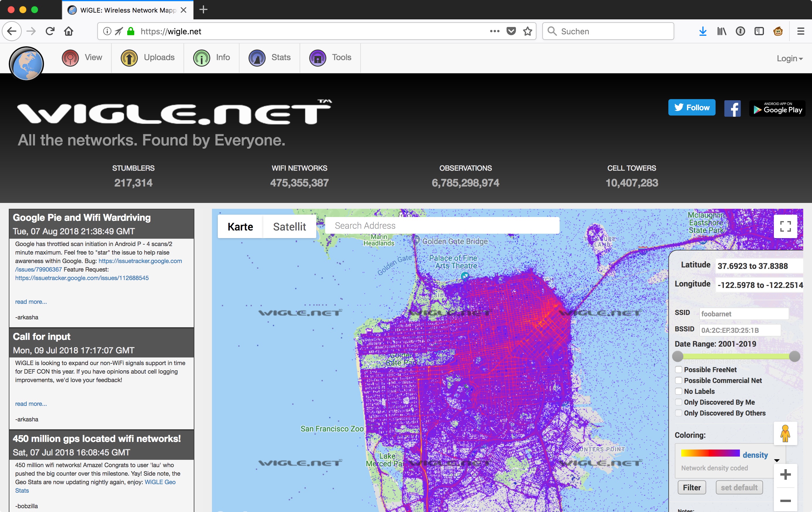The height and width of the screenshot is (512, 812).
Task: Click the WiGLE globe logo
Action: 26,63
